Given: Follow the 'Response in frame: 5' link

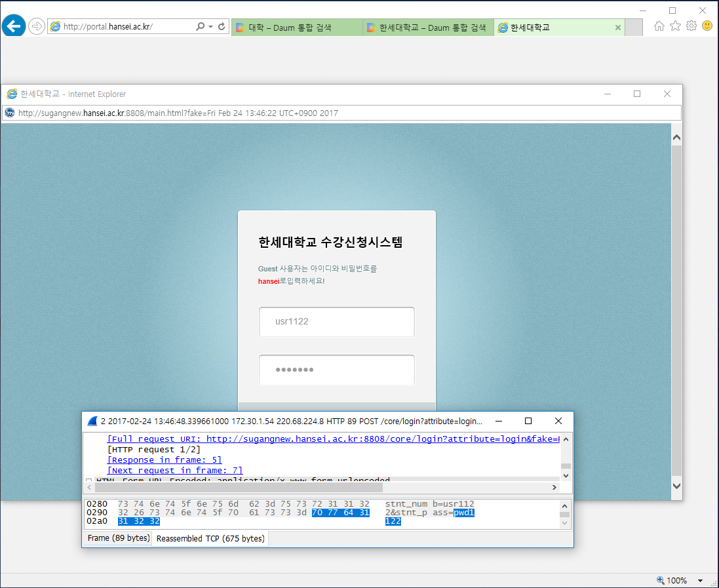Looking at the screenshot, I should tap(165, 460).
